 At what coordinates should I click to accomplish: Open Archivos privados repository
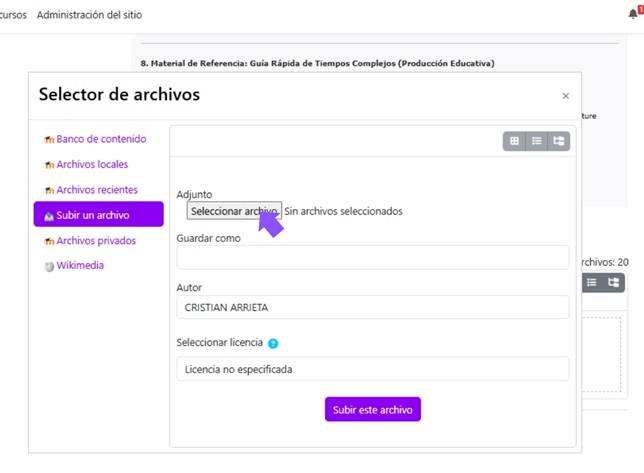click(x=96, y=241)
